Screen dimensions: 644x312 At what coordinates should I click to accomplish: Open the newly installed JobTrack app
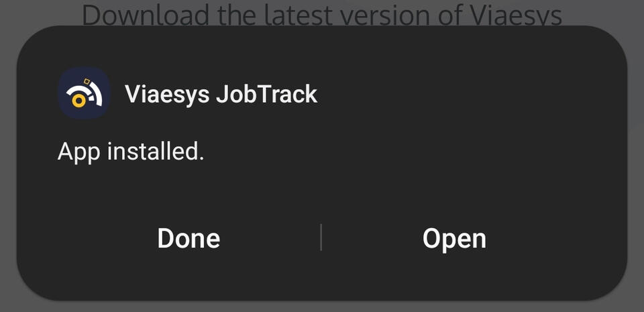[x=454, y=238]
